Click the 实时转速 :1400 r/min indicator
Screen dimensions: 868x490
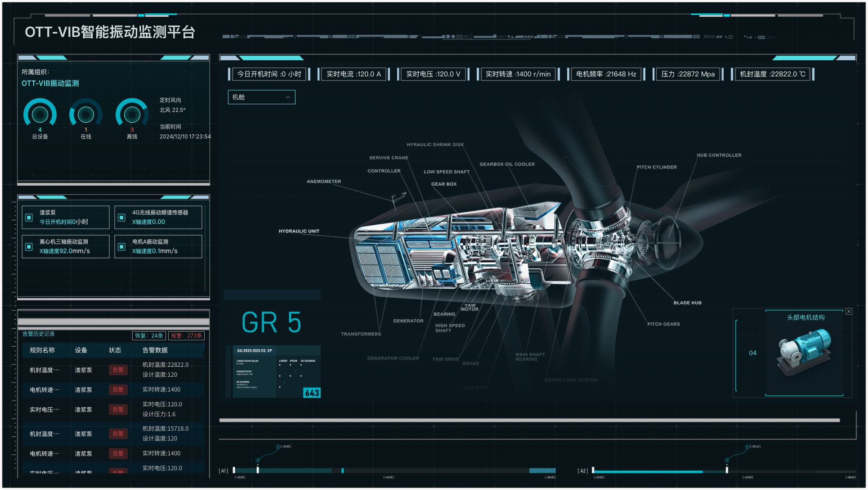(518, 74)
